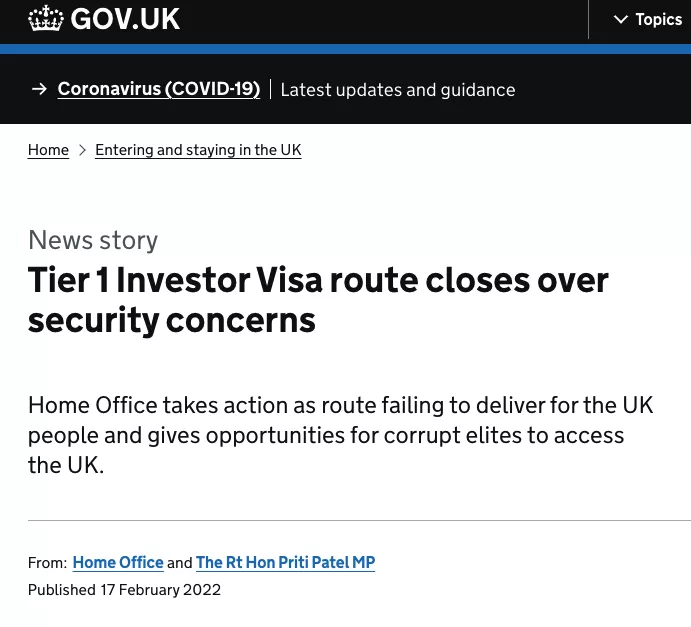This screenshot has width=691, height=627.
Task: Click the breadcrumb chevron separator
Action: pyautogui.click(x=82, y=150)
